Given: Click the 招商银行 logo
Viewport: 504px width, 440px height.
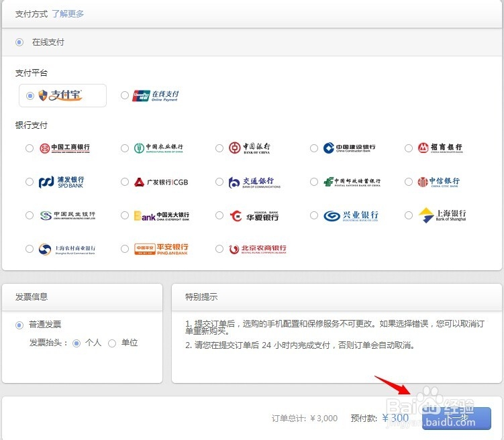Looking at the screenshot, I should coord(440,148).
